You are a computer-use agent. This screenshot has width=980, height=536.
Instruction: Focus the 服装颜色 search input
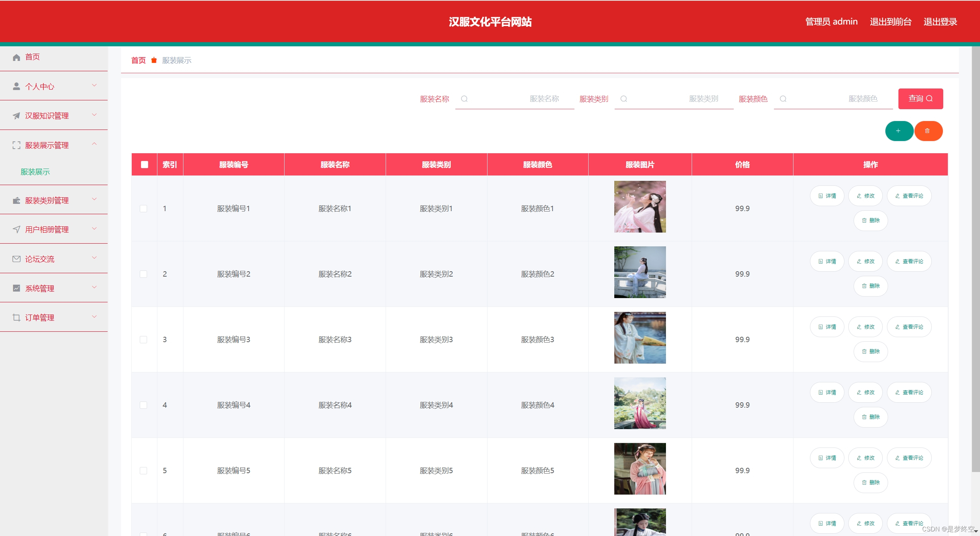pyautogui.click(x=833, y=99)
